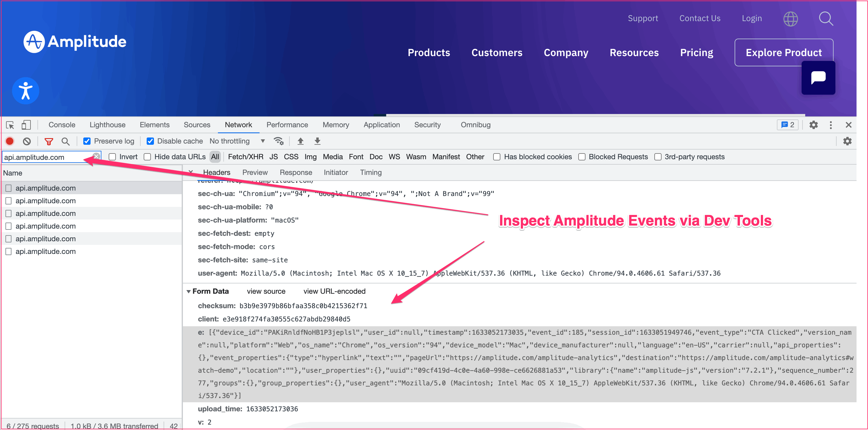
Task: Click the Login link
Action: [752, 18]
